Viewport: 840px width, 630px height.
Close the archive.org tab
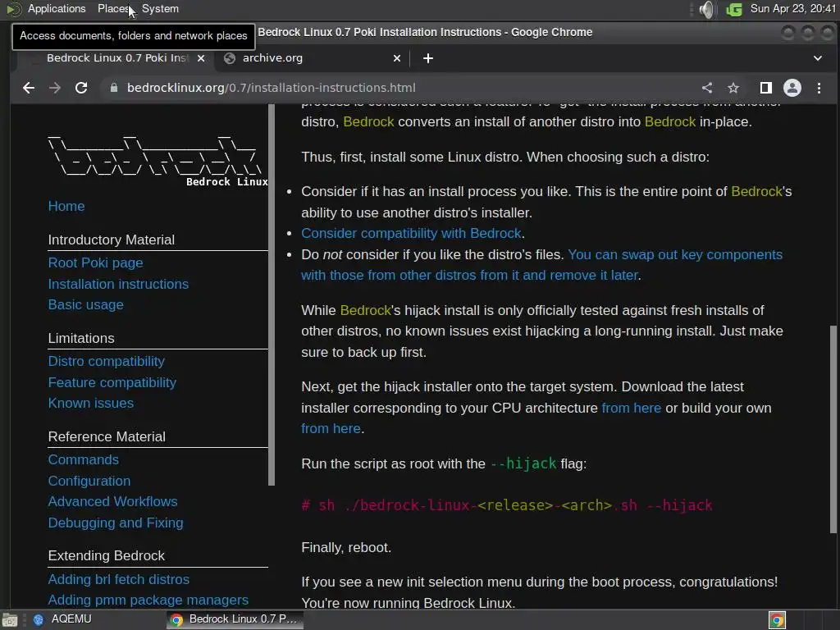pos(397,58)
